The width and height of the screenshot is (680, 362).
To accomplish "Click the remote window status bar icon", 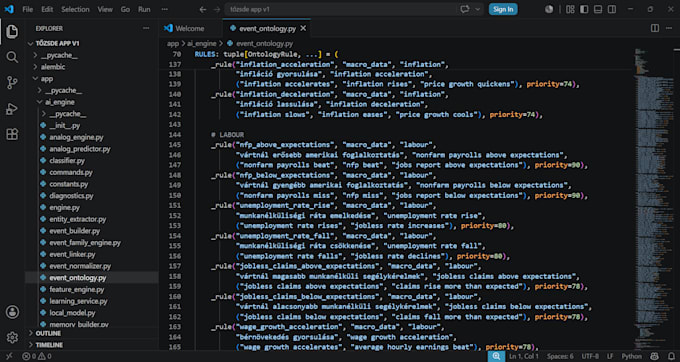I will [9, 356].
